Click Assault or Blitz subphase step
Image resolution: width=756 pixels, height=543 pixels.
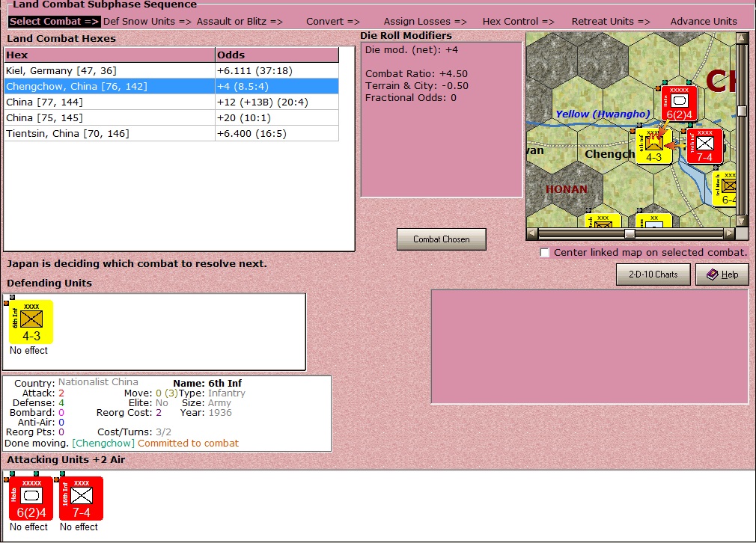[240, 21]
